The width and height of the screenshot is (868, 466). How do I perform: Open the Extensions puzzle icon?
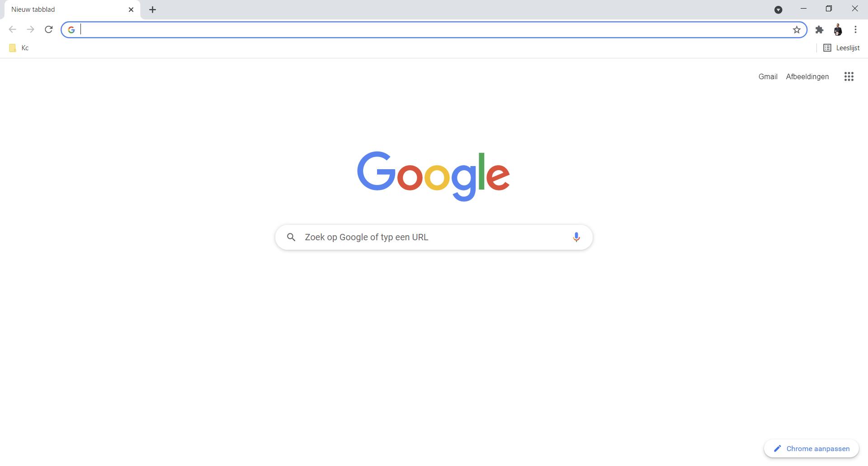[819, 30]
